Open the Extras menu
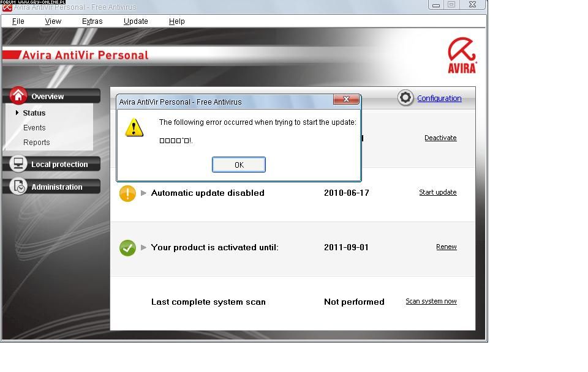Image resolution: width=588 pixels, height=372 pixels. click(x=92, y=21)
